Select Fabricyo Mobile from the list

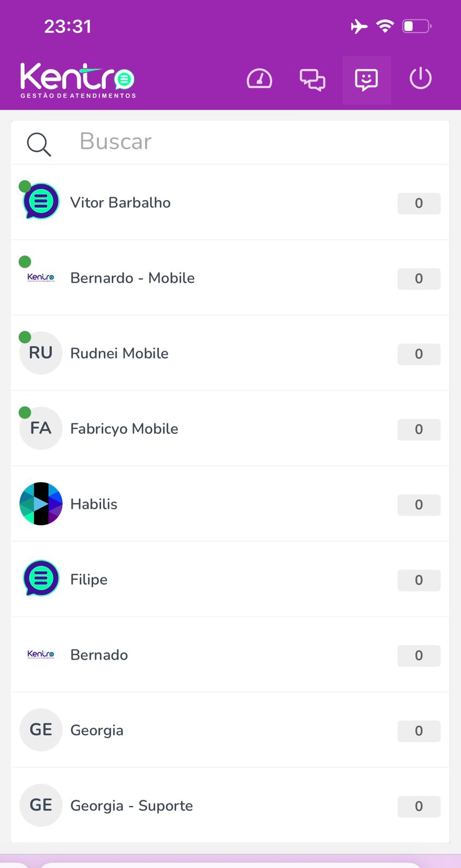[x=124, y=429]
